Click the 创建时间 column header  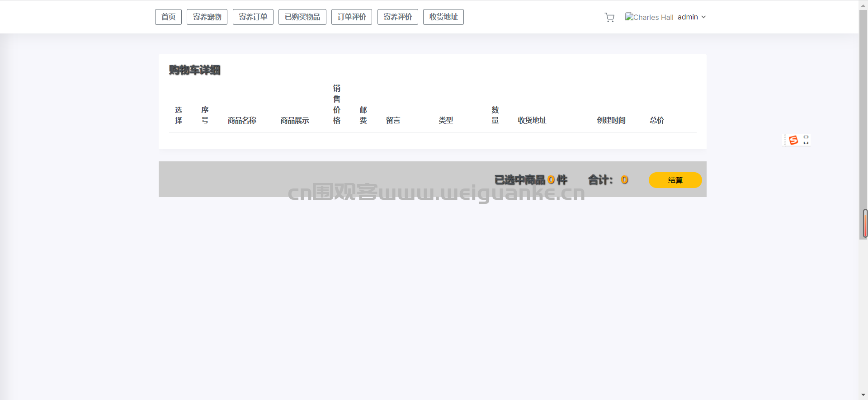(611, 120)
